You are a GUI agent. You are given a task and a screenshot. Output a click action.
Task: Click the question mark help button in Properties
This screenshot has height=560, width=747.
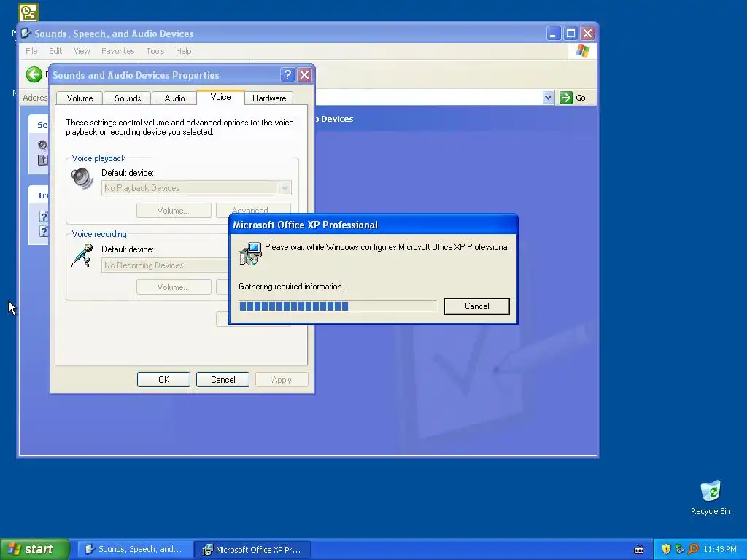287,75
